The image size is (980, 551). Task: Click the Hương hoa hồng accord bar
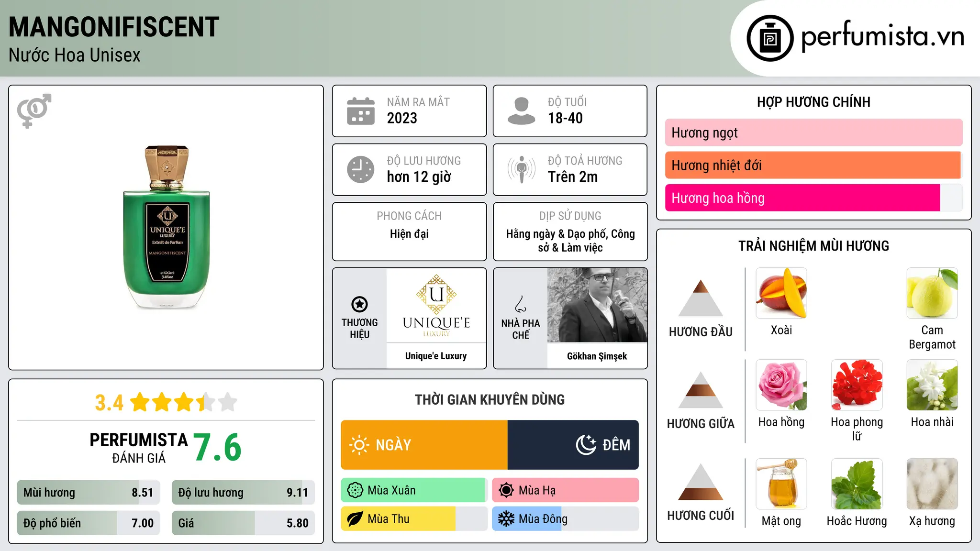813,198
